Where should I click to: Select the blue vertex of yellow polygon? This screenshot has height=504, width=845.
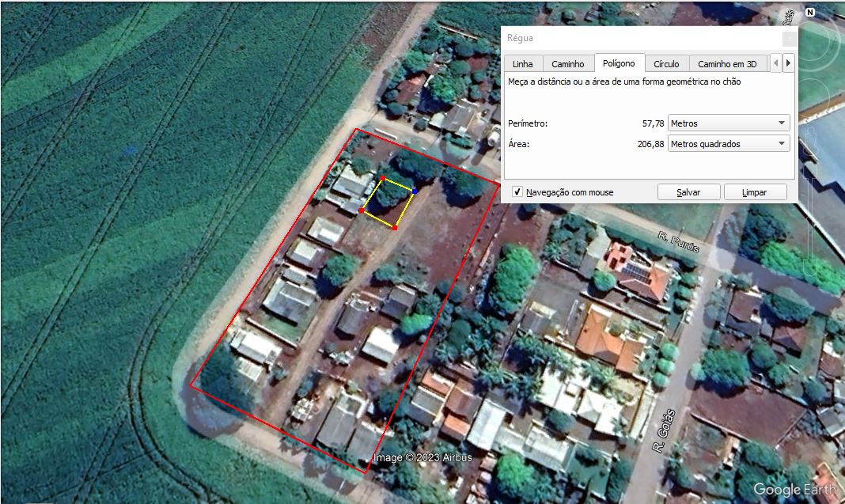click(x=415, y=191)
